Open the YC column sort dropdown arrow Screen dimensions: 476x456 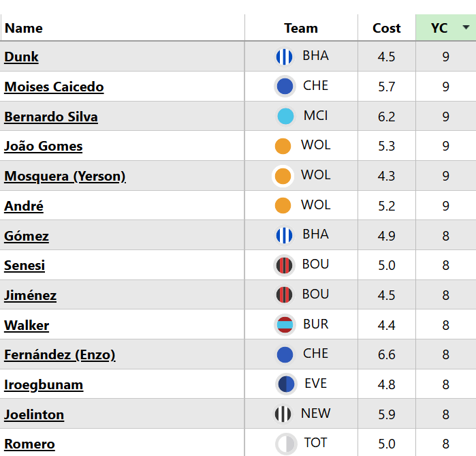click(x=466, y=28)
